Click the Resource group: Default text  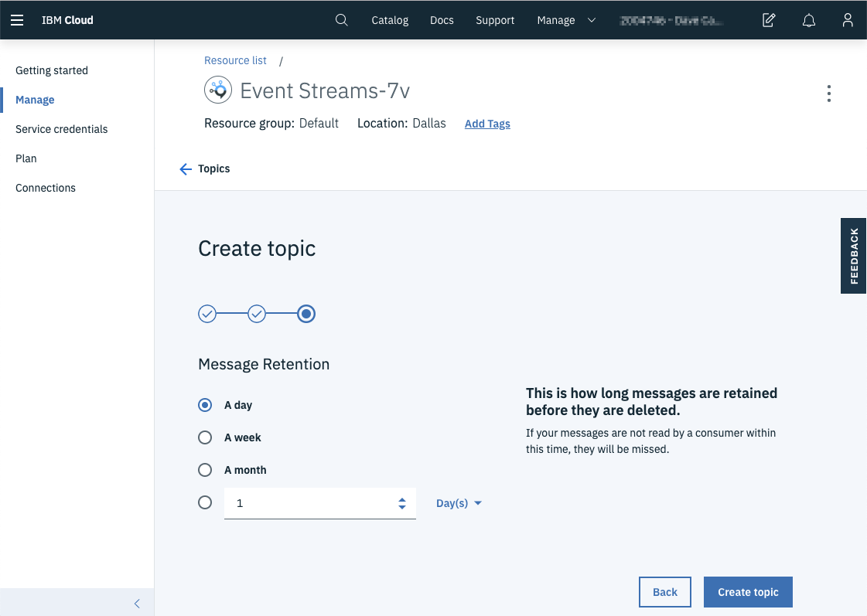point(271,123)
